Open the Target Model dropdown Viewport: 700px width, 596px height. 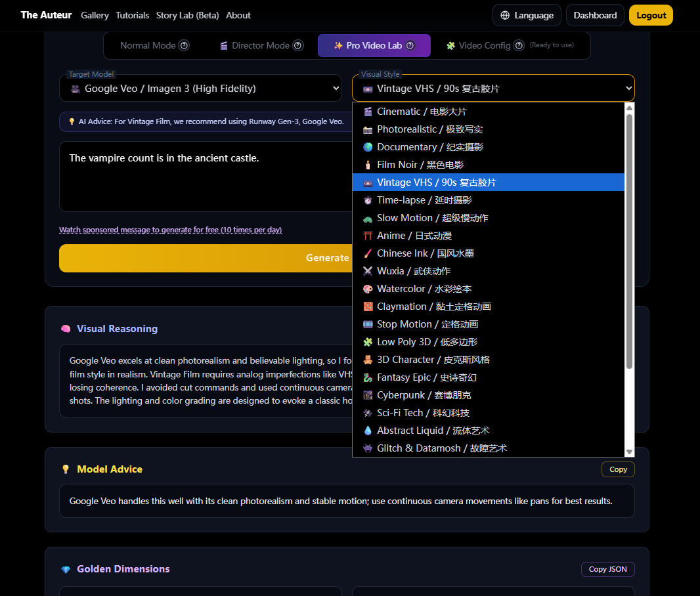tap(200, 87)
